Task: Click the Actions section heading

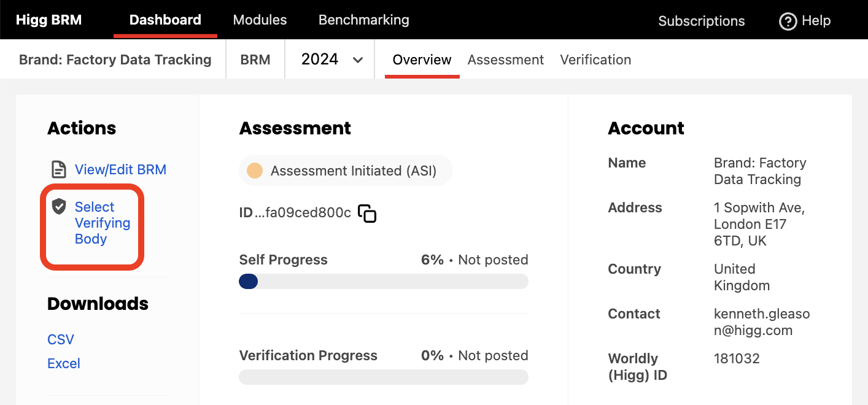Action: click(x=82, y=128)
